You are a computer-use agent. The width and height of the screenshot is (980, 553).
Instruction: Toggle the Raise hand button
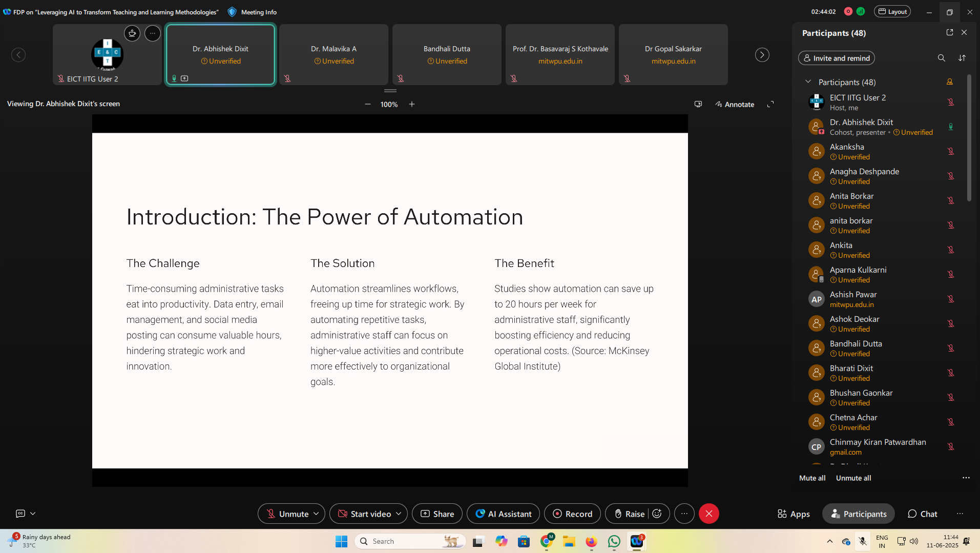(x=629, y=514)
